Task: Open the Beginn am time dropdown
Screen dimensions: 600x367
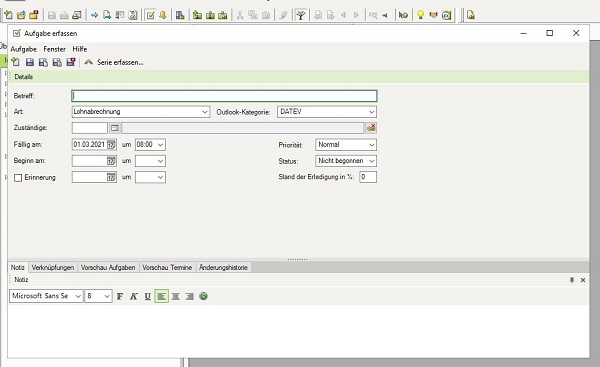Action: point(160,161)
